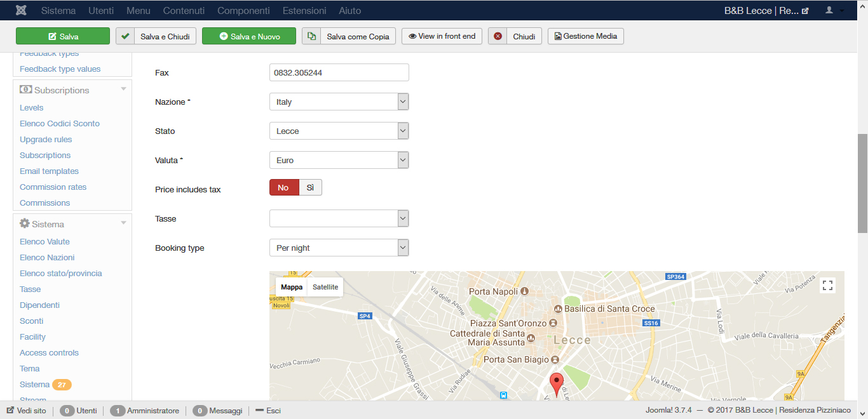Open the Nazione dropdown
Screen dimensions: 868x419
pos(339,102)
